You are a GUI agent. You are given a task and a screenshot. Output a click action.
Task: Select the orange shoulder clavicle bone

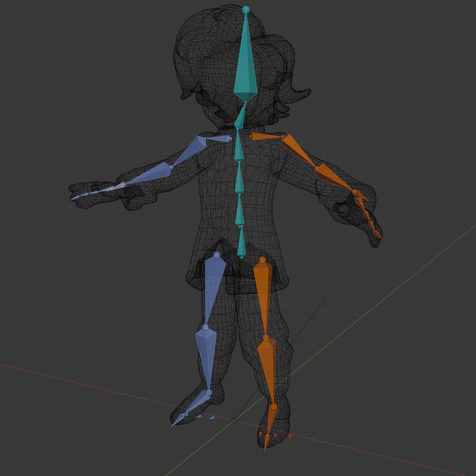click(x=267, y=136)
